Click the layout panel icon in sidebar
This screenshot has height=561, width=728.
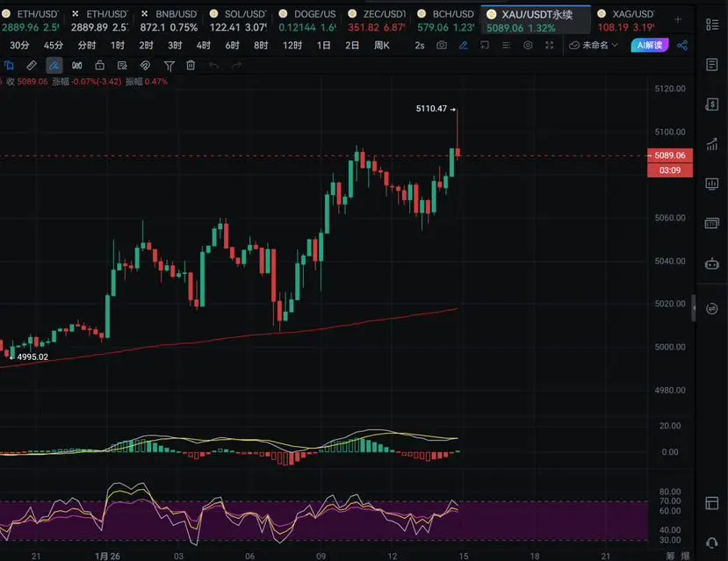click(x=711, y=502)
